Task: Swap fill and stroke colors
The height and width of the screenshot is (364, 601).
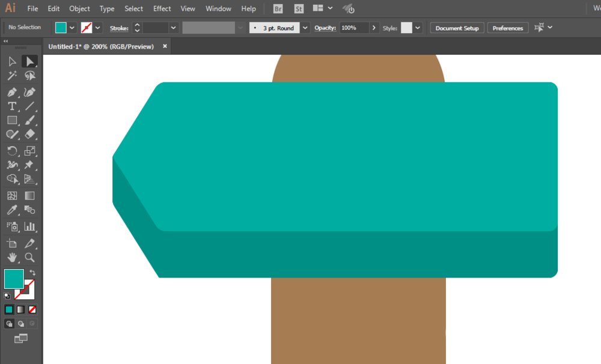Action: point(32,273)
